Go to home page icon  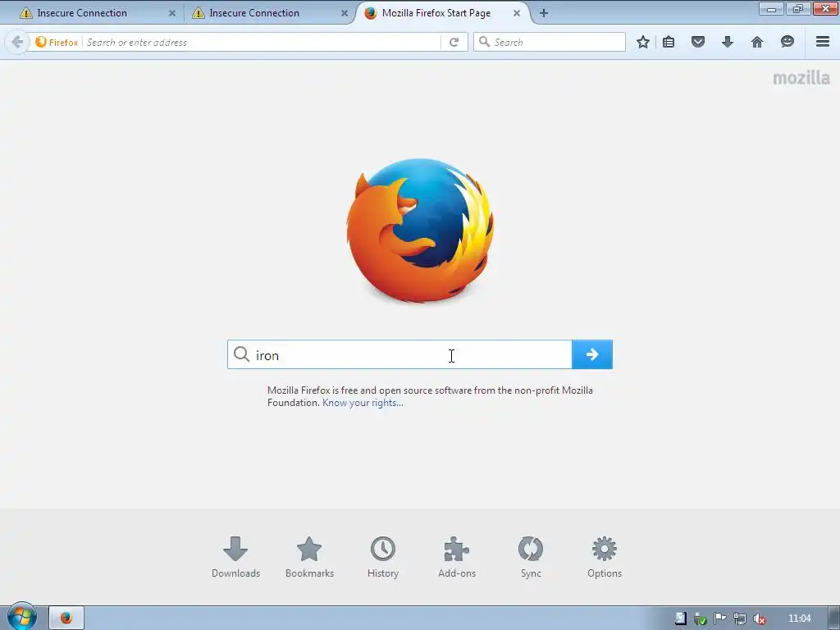pyautogui.click(x=757, y=42)
